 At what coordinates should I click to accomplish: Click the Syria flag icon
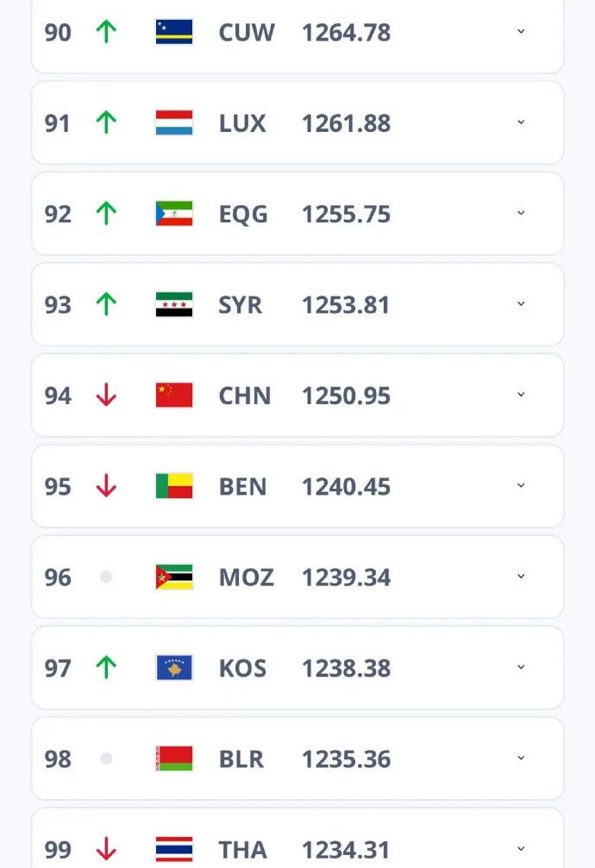pyautogui.click(x=174, y=304)
